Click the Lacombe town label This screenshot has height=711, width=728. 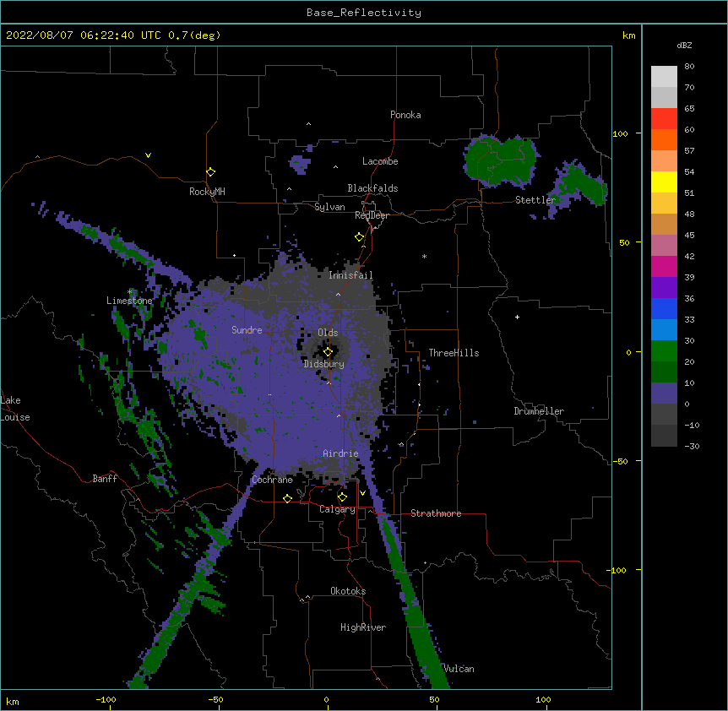[380, 161]
